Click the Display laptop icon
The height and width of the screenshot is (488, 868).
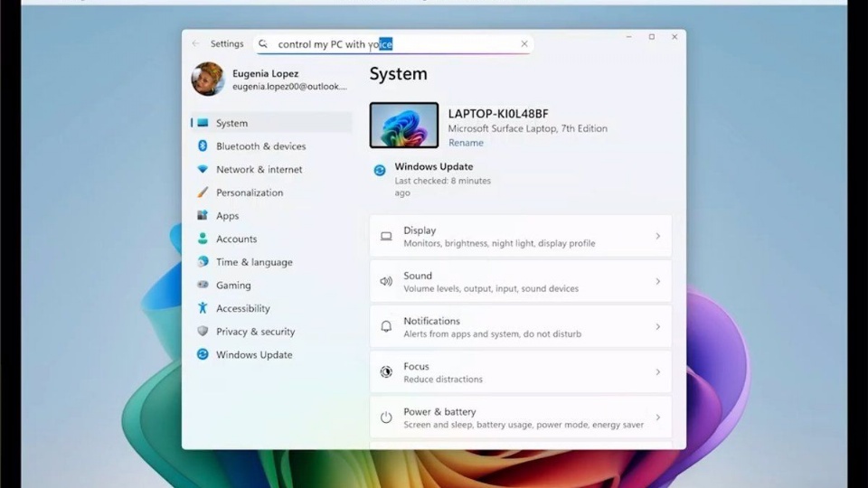coord(386,236)
